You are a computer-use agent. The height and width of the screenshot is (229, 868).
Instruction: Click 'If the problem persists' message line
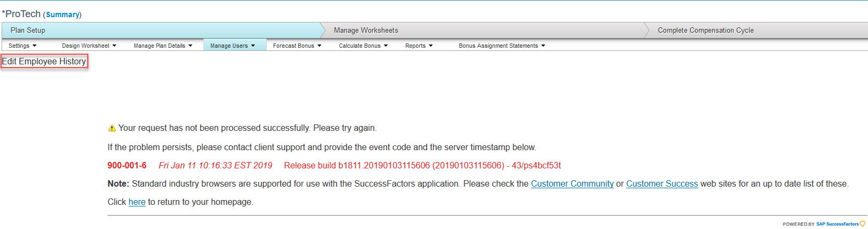[322, 147]
